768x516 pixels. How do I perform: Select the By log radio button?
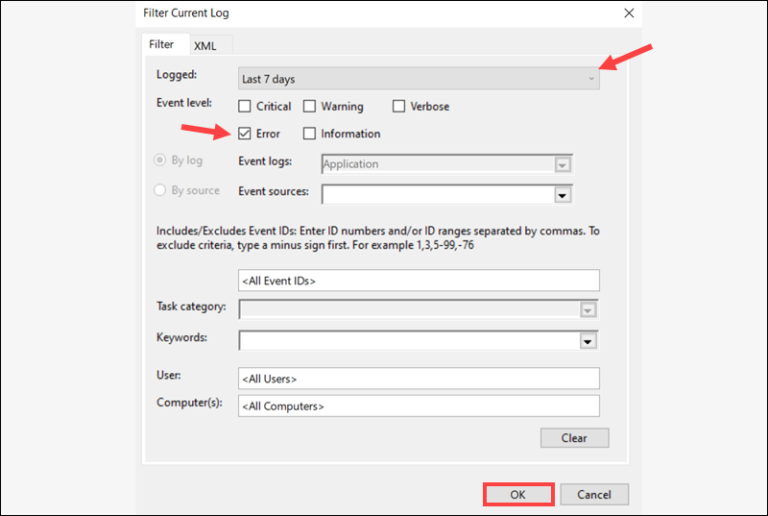[160, 160]
